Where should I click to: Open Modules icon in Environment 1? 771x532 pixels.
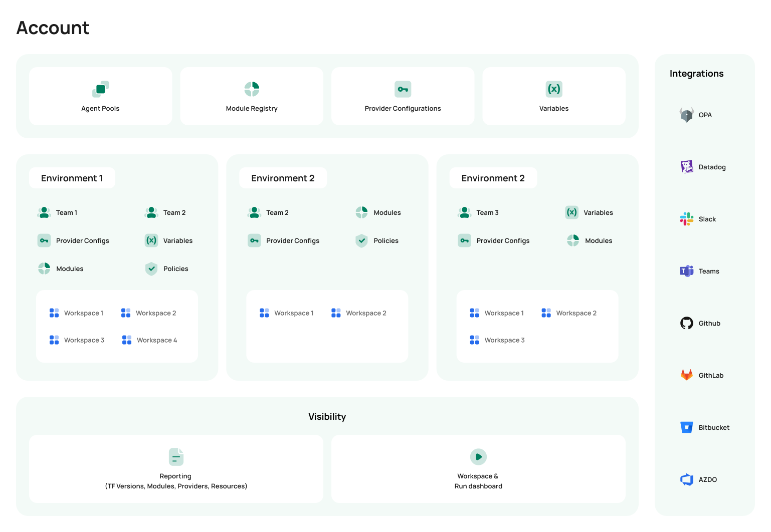[x=44, y=269]
